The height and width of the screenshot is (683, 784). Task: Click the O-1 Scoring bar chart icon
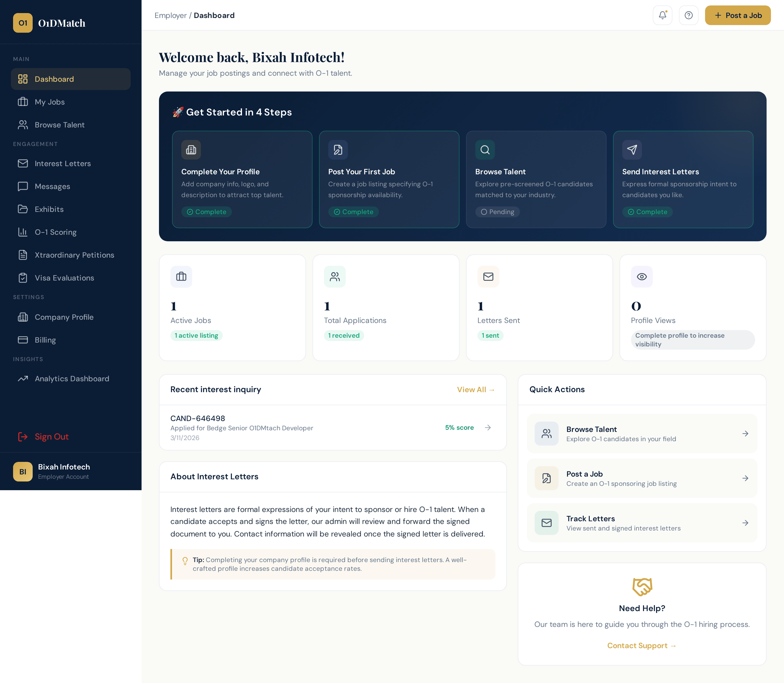point(23,232)
